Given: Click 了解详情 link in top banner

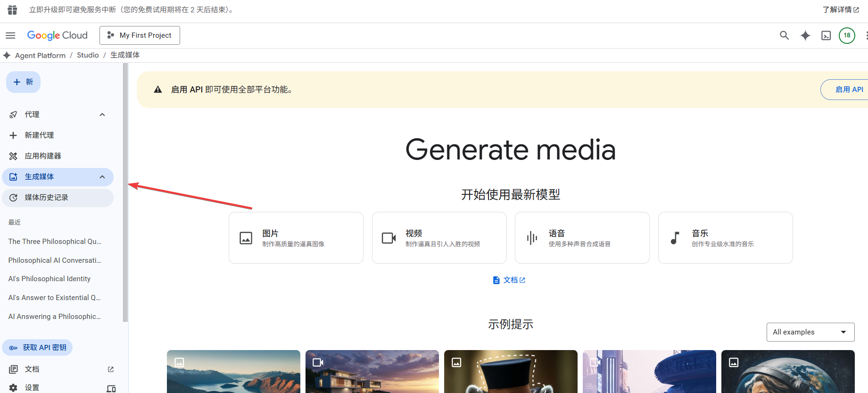Looking at the screenshot, I should (x=841, y=10).
